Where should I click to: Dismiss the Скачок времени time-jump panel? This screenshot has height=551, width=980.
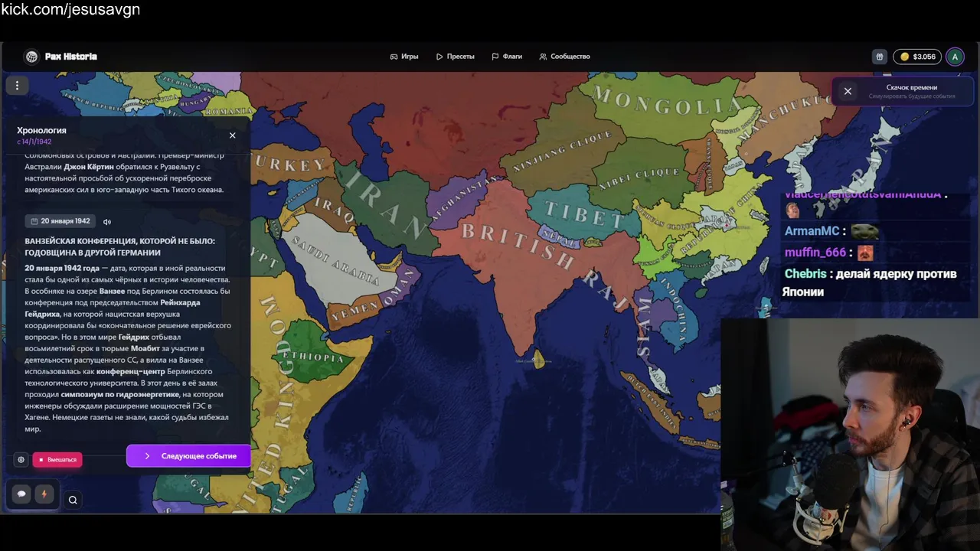[848, 91]
